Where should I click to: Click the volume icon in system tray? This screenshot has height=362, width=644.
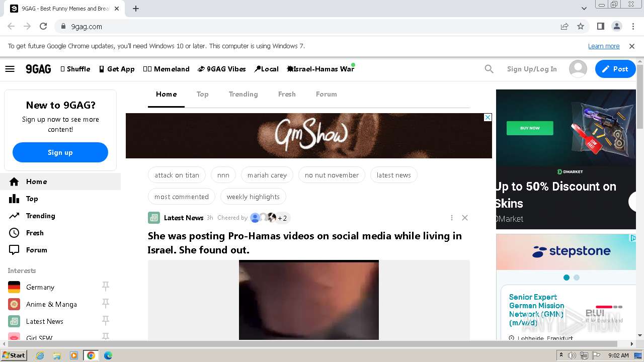tap(572, 355)
